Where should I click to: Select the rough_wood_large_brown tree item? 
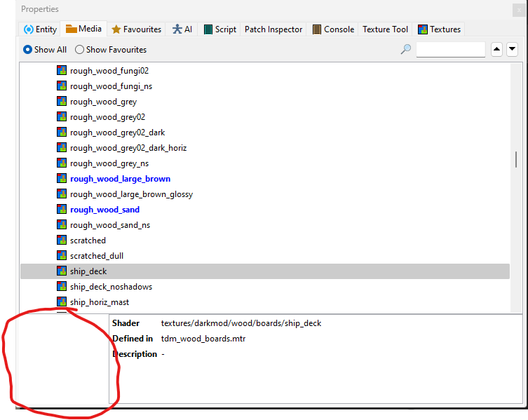tap(120, 179)
